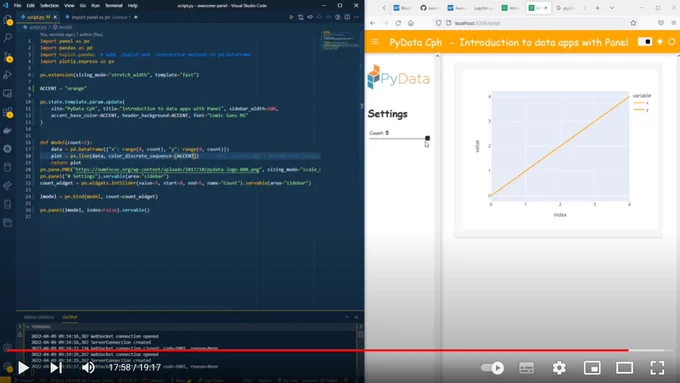Screen dimensions: 680x383
Task: Open the Selection menu in VS Code
Action: [x=49, y=6]
